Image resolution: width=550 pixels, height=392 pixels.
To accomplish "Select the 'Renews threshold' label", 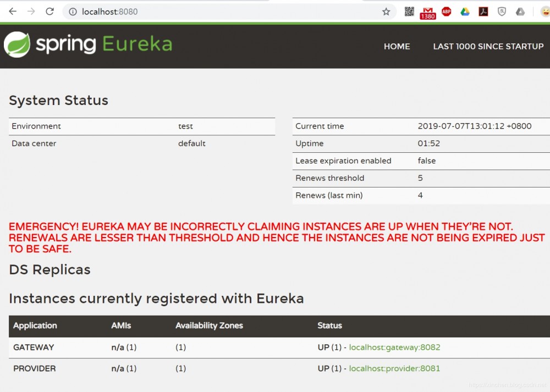I will tap(329, 178).
